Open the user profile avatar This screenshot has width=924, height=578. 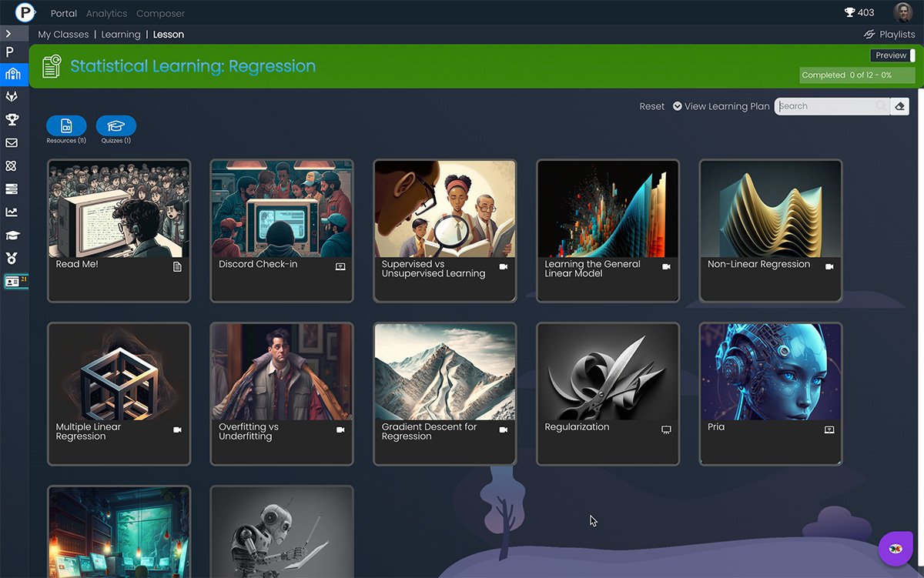tap(902, 12)
